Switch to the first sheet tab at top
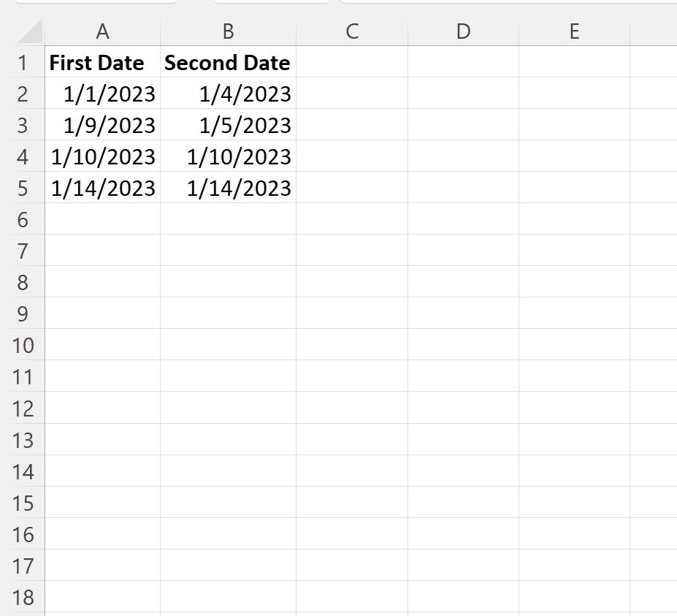 tap(95, 6)
